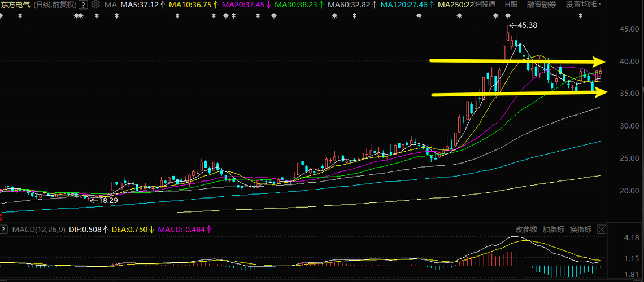Click the event marker above the 45.38 high

click(508, 16)
